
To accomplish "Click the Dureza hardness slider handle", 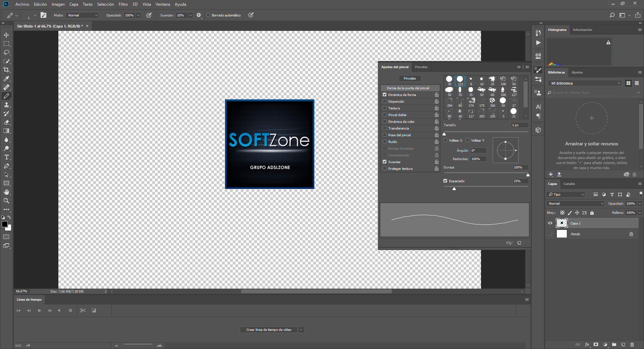I will pos(528,175).
